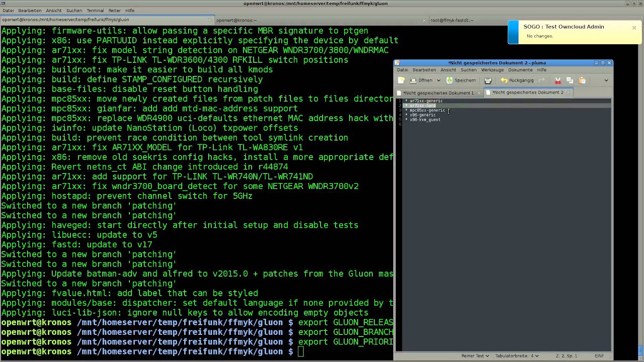Click the line ar71xx-generic in editor
The height and width of the screenshot is (362, 644).
426,101
